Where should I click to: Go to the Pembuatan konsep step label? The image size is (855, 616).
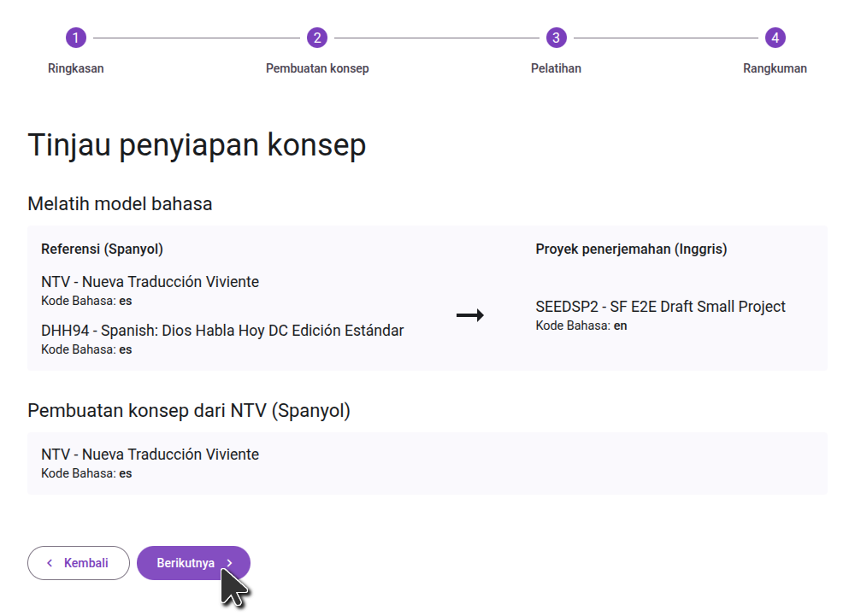317,68
